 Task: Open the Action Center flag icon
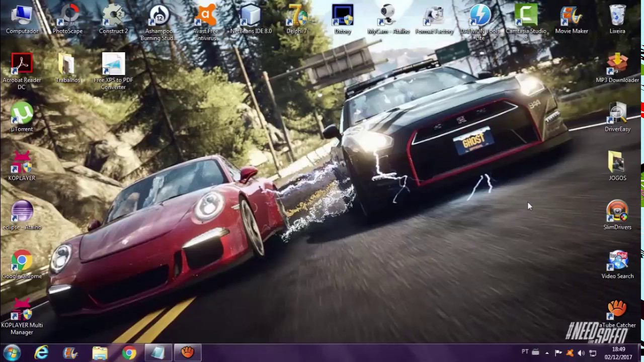[558, 353]
